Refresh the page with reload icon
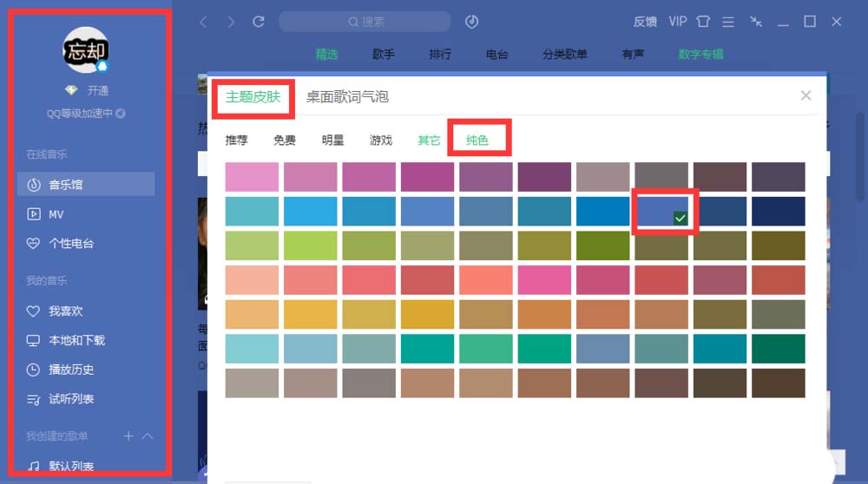 coord(259,22)
